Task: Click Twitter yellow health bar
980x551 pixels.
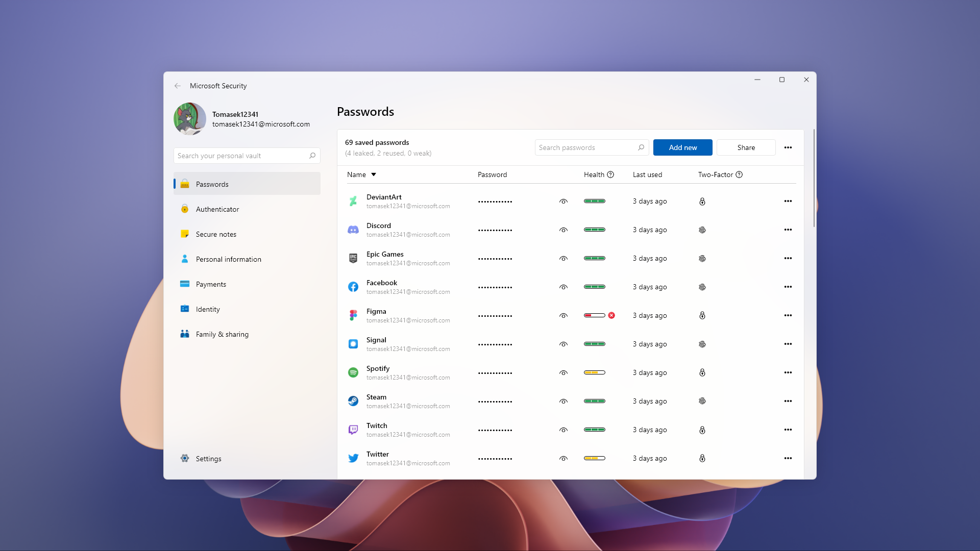Action: (595, 458)
